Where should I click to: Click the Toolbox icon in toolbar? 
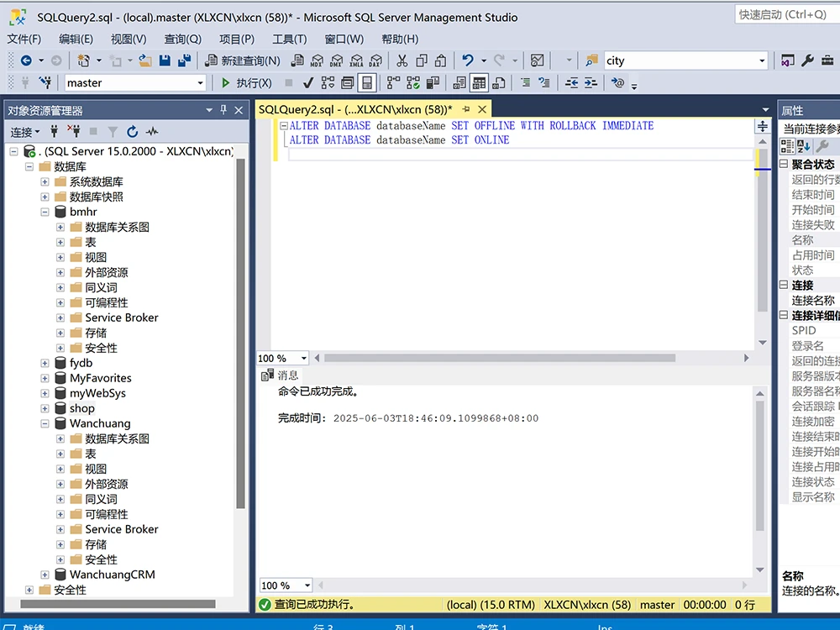click(827, 60)
